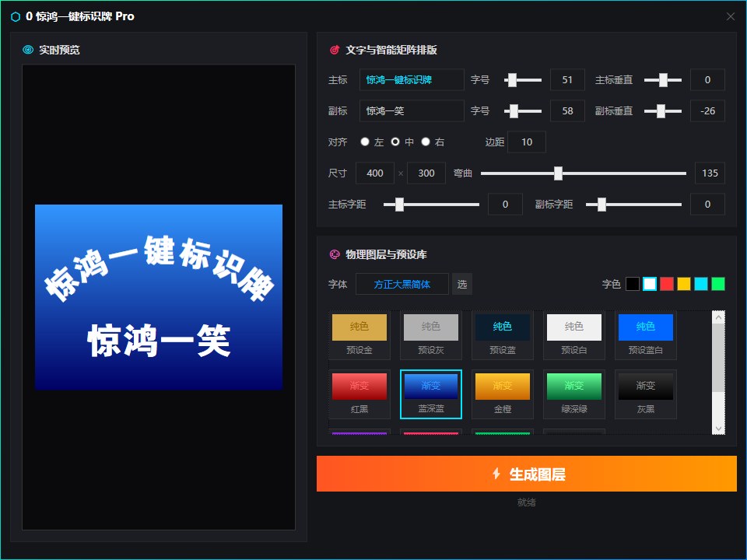Select the 预设白 white preset

574,335
